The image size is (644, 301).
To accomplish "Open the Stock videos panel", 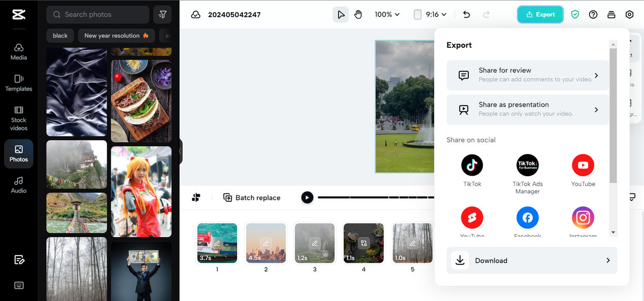I will click(19, 118).
